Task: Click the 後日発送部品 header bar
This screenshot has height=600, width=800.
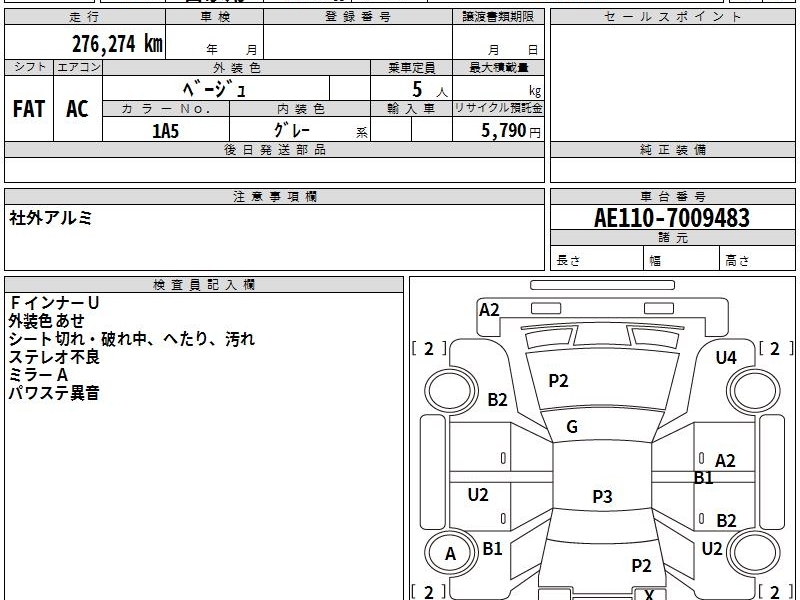Action: pyautogui.click(x=274, y=149)
